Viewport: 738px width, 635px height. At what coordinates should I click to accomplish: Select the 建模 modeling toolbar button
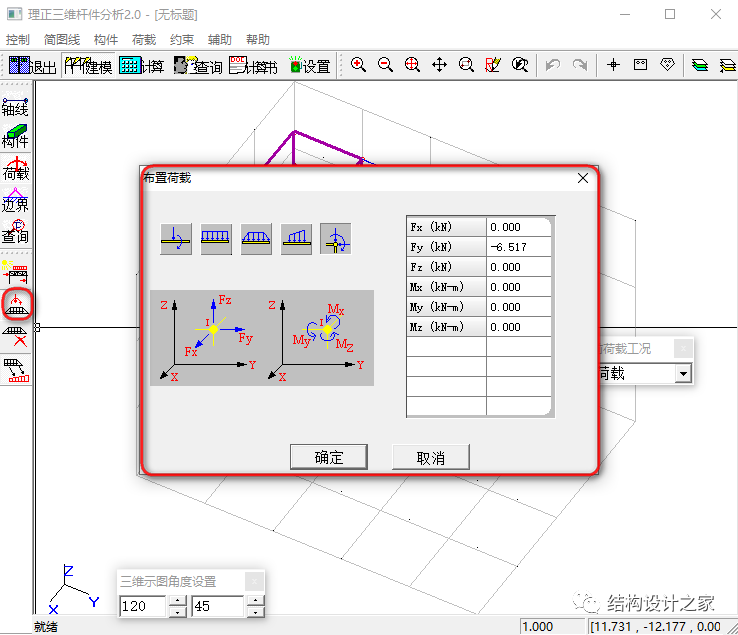click(x=88, y=65)
